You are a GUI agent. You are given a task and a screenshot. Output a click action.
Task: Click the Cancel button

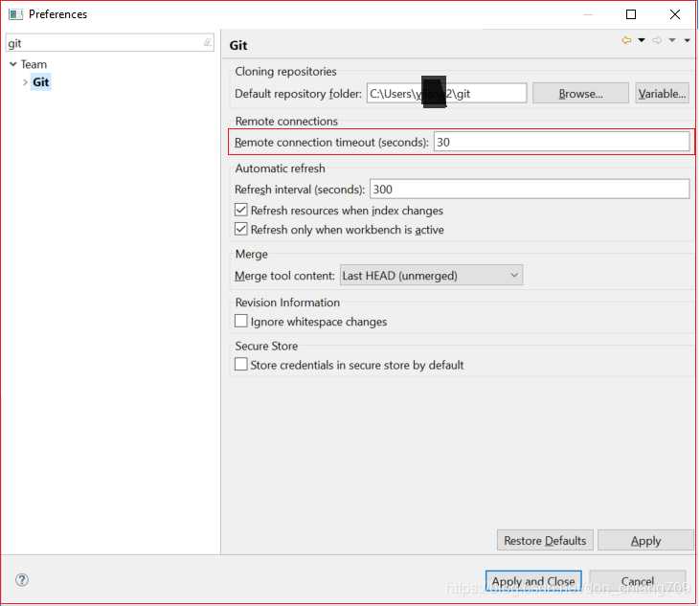pyautogui.click(x=638, y=581)
